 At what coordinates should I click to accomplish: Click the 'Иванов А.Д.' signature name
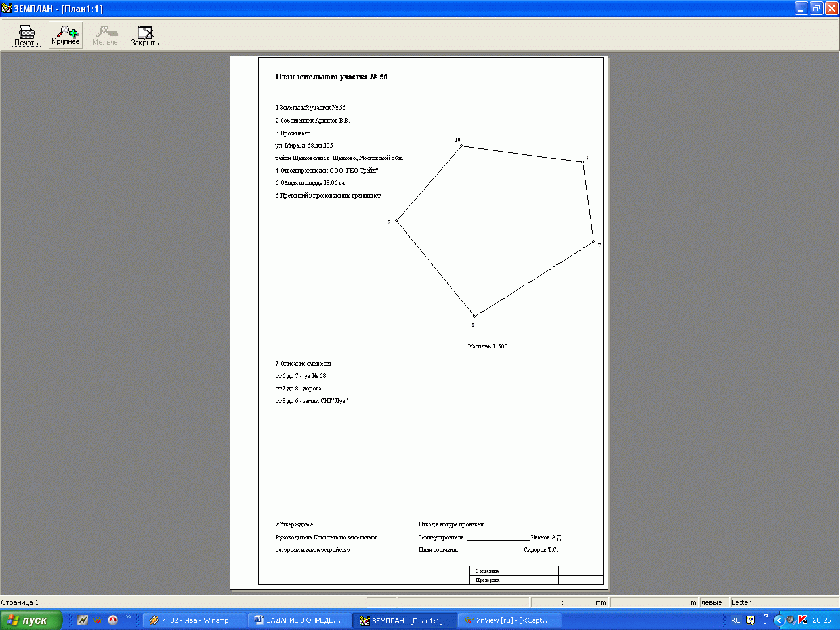[546, 537]
